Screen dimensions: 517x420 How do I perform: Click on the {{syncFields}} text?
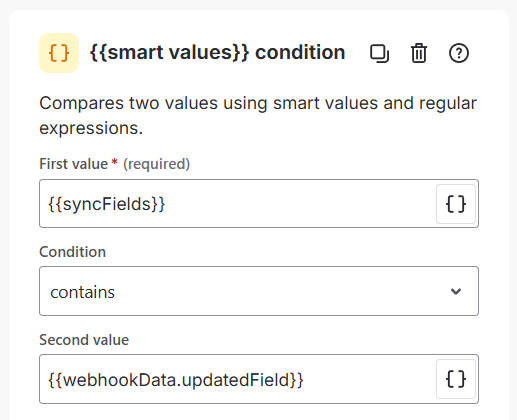(107, 204)
